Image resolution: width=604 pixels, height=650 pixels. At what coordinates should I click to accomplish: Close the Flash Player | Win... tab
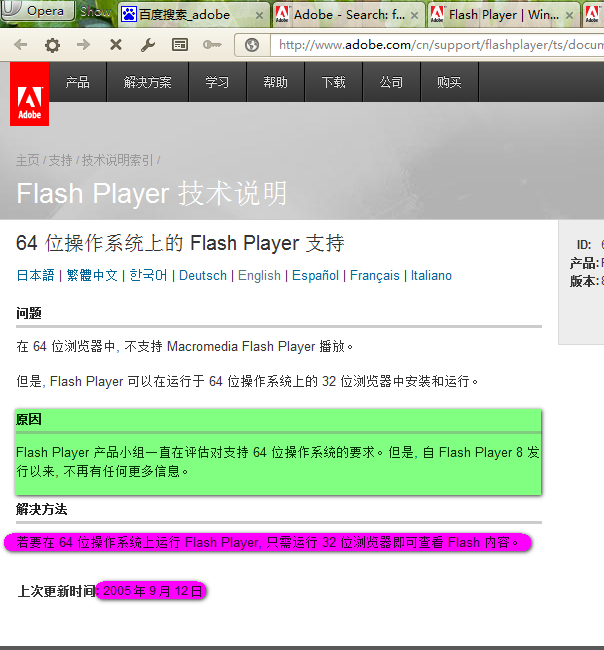570,16
